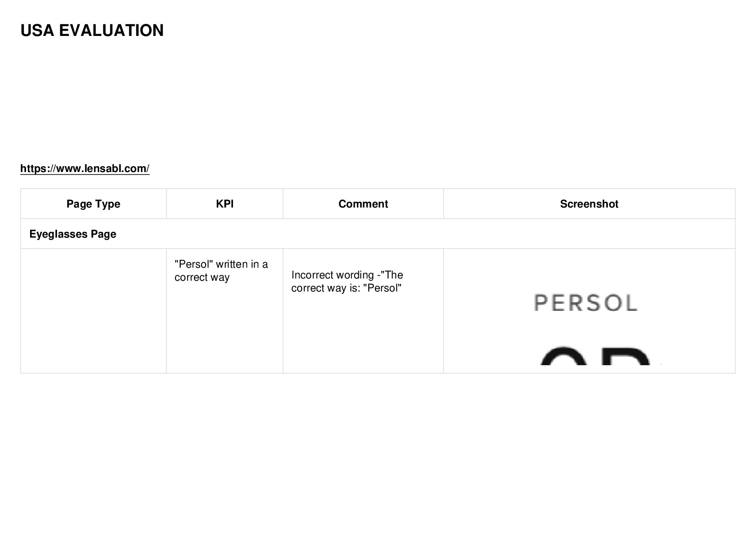The image size is (756, 535).
Task: Click the word Incorrect in Comment cell
Action: (x=310, y=275)
